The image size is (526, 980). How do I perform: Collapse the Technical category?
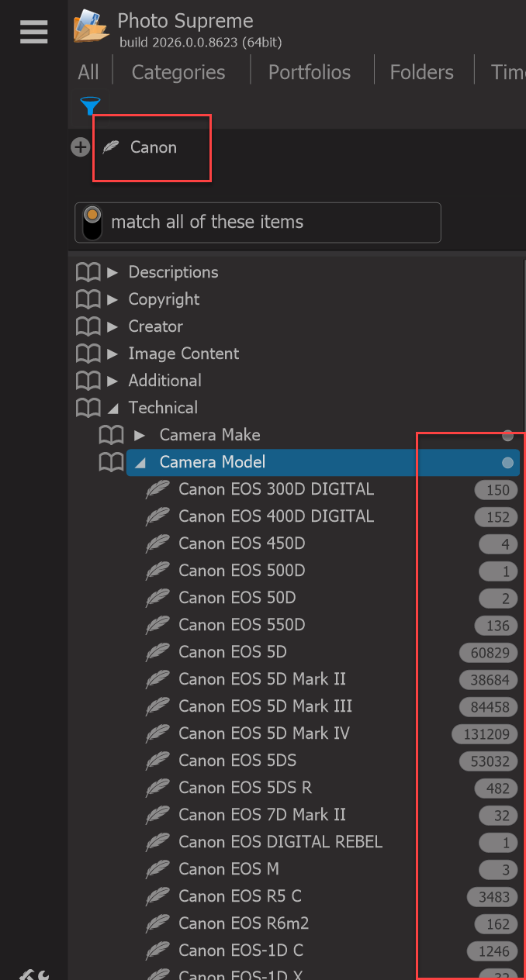[112, 408]
